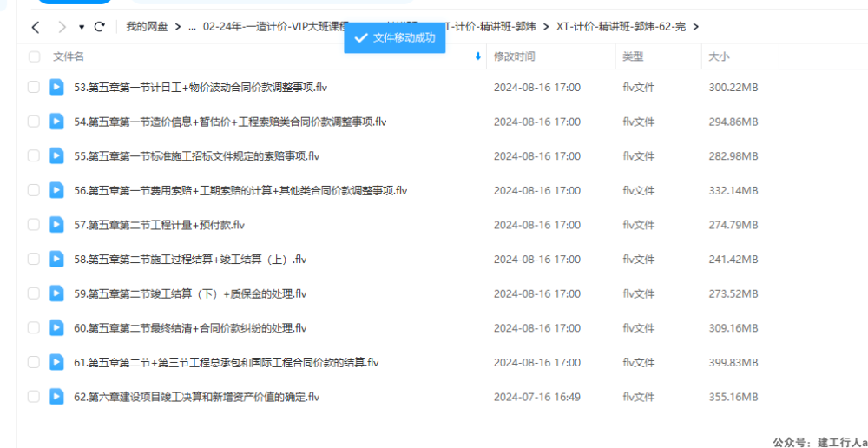This screenshot has width=868, height=448.
Task: Sort by 类型 column
Action: click(633, 56)
